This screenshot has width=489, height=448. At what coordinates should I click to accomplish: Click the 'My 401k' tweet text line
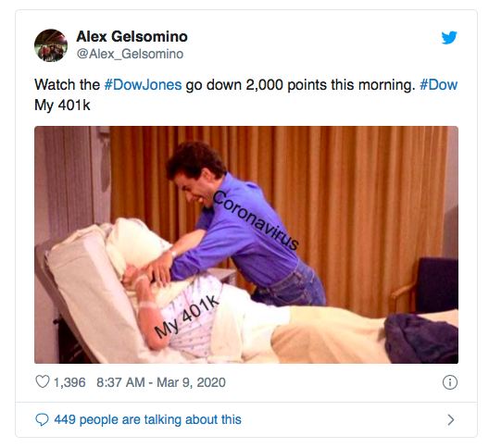coord(62,106)
